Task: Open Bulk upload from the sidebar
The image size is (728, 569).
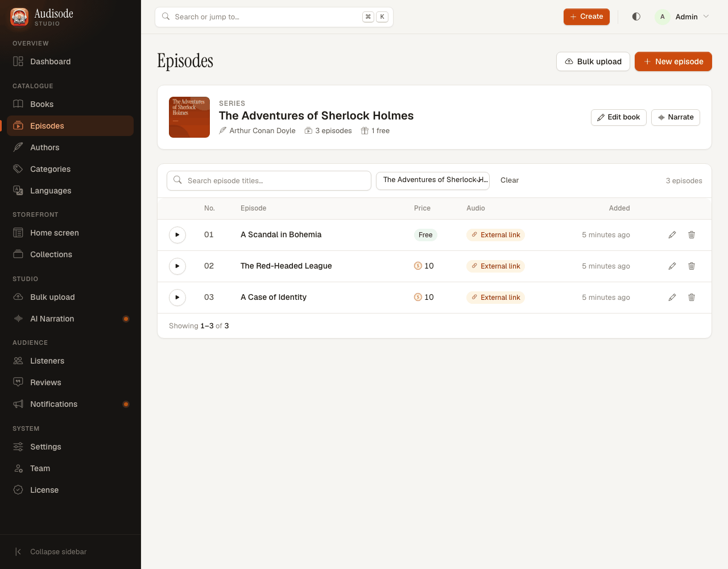Action: coord(71,297)
